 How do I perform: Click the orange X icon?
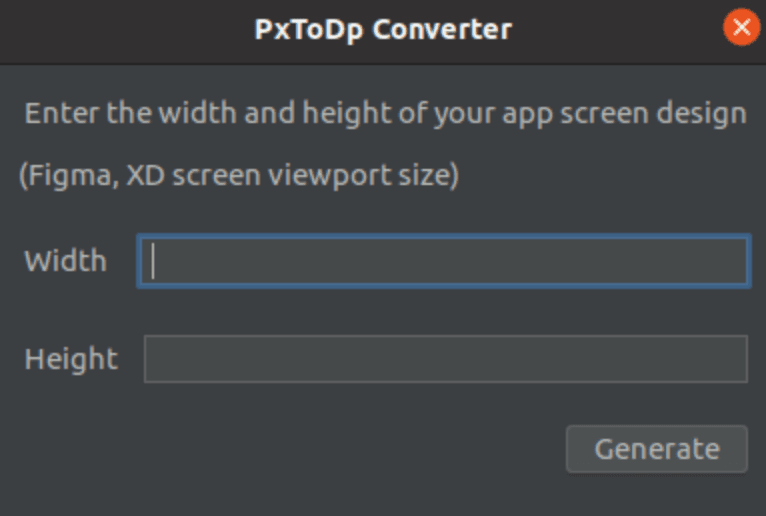(x=742, y=27)
